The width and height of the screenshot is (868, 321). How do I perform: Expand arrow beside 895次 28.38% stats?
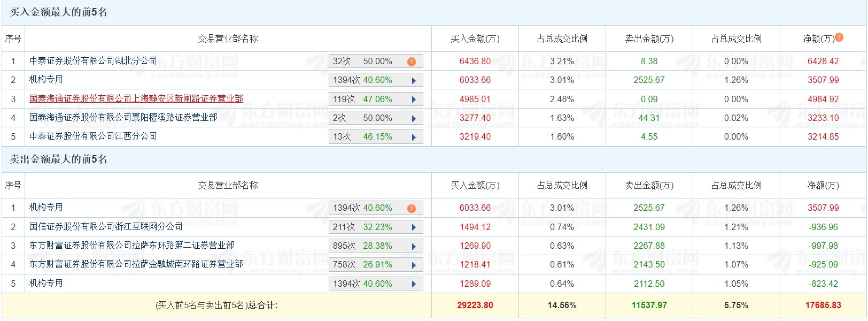point(414,246)
